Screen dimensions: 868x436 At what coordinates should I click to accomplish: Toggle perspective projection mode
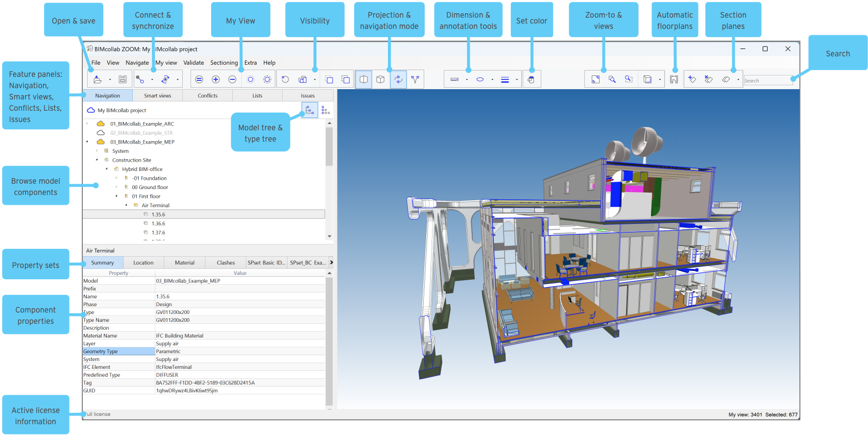pyautogui.click(x=363, y=79)
